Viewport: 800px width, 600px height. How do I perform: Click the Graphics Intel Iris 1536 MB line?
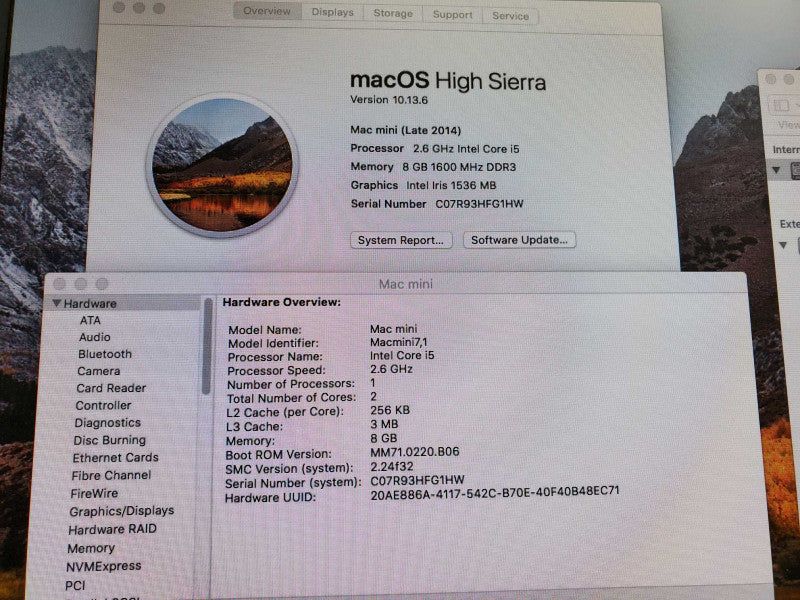point(423,185)
